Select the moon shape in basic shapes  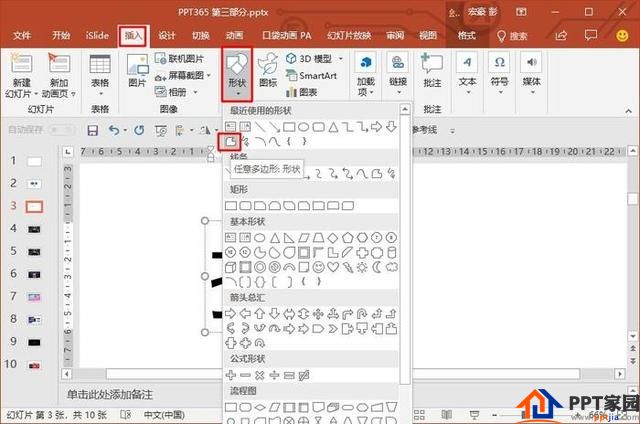tap(377, 267)
